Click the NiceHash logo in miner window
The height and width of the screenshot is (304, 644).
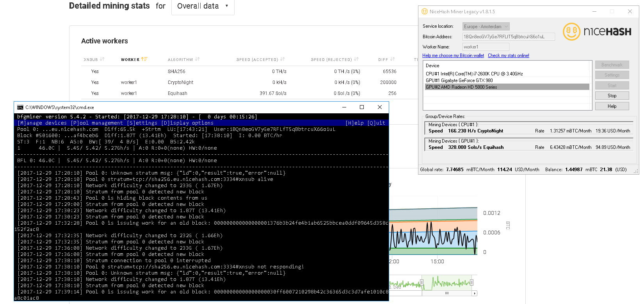pyautogui.click(x=597, y=31)
